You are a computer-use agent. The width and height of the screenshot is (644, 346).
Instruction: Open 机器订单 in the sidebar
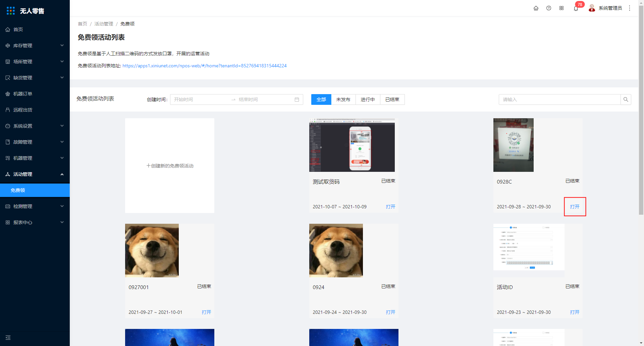tap(35, 94)
